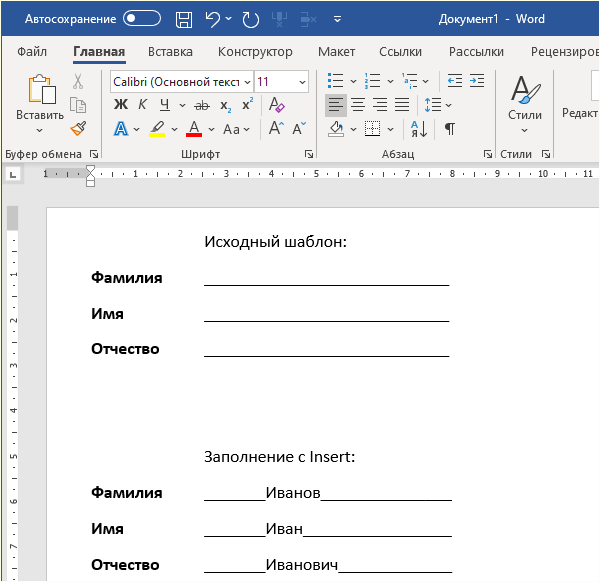Switch to the Вставка tab
The image size is (600, 582).
[x=170, y=52]
